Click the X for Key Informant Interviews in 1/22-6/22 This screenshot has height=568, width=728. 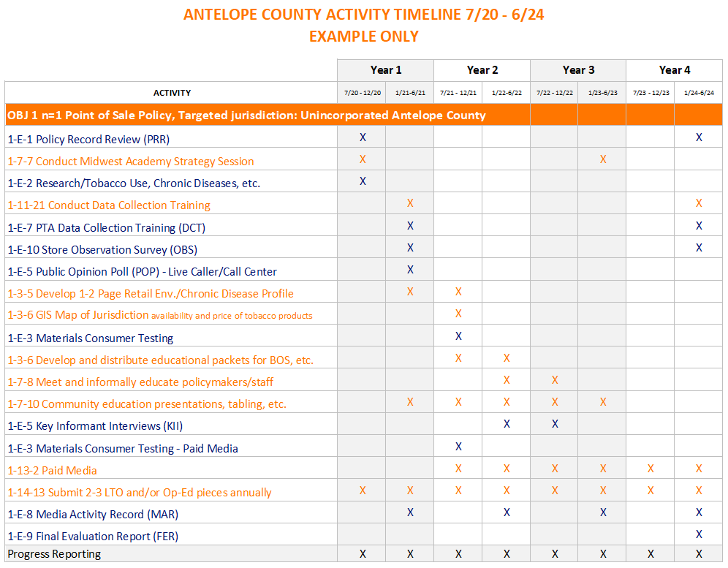(507, 423)
